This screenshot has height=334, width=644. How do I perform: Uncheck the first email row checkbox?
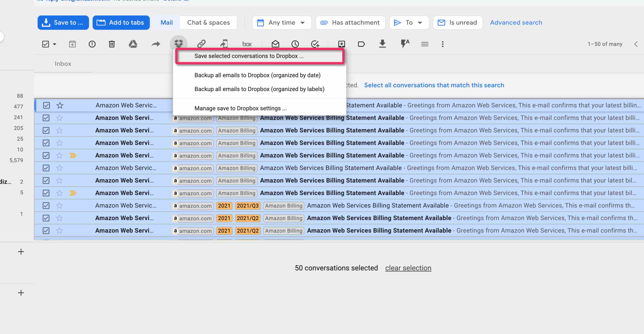[46, 105]
